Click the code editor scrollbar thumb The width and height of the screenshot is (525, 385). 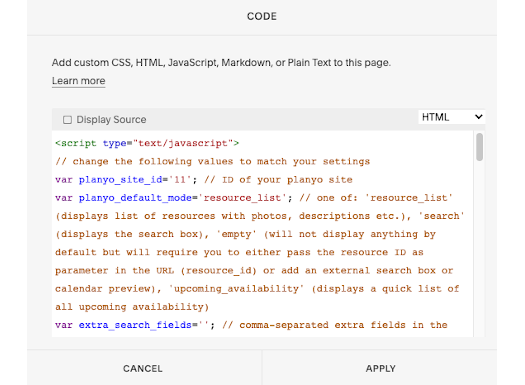[x=479, y=147]
